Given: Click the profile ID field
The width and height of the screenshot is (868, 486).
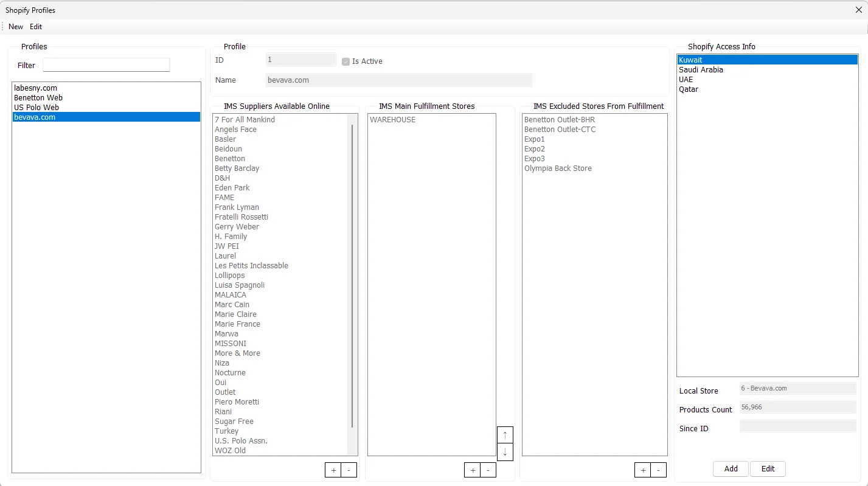Looking at the screenshot, I should tap(301, 60).
